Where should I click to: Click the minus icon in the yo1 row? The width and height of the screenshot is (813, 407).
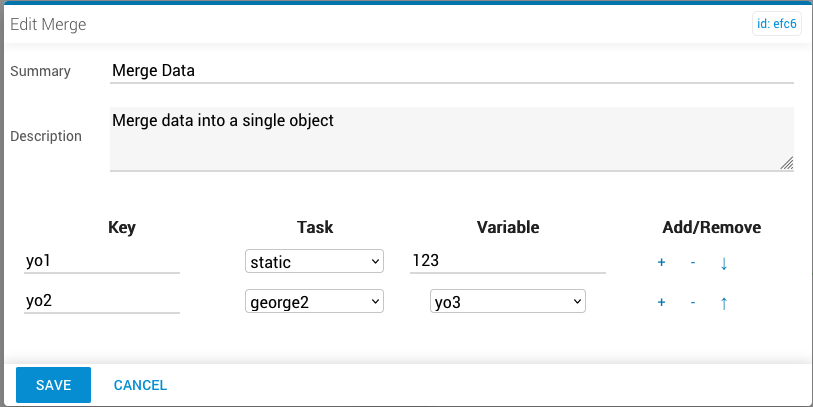tap(692, 263)
